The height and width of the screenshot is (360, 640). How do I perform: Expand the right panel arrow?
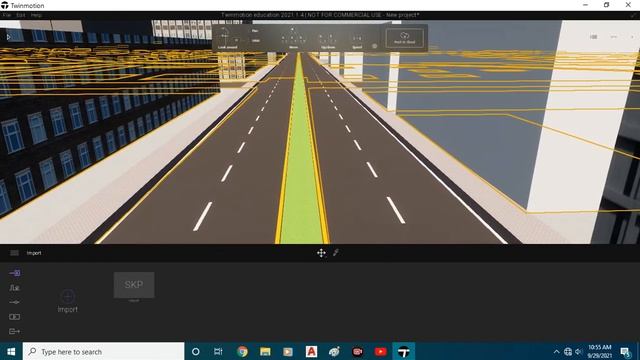(x=632, y=37)
